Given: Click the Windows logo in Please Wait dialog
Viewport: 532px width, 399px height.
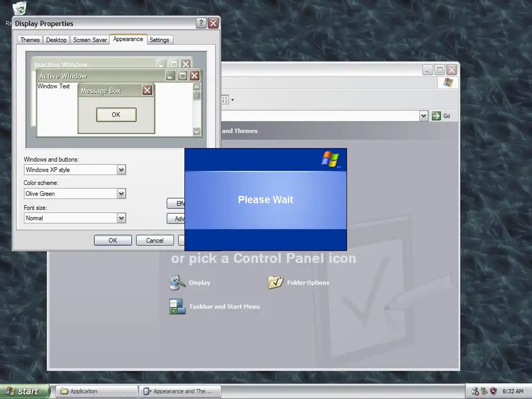Looking at the screenshot, I should pos(330,159).
